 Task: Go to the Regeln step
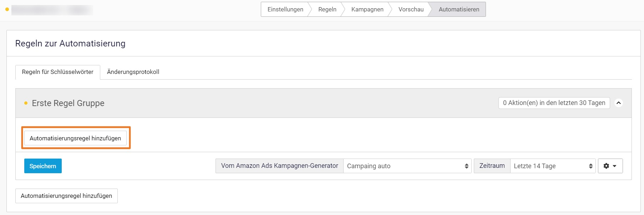tap(327, 9)
